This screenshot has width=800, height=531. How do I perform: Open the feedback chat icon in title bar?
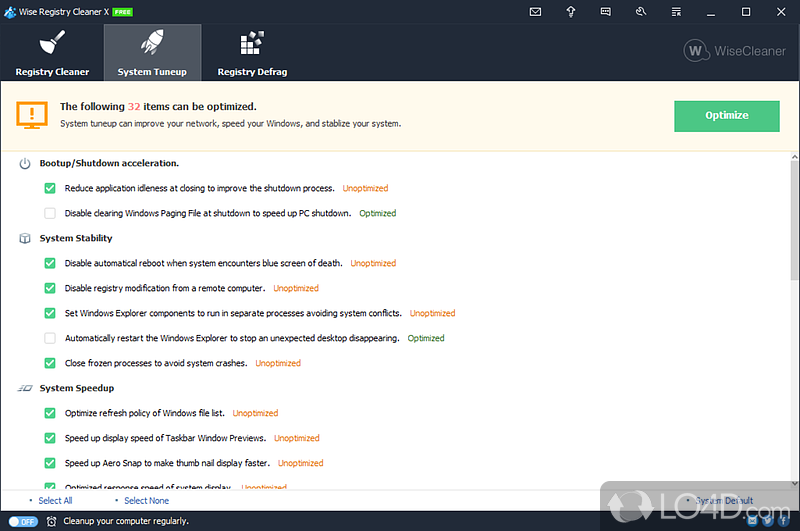click(606, 12)
